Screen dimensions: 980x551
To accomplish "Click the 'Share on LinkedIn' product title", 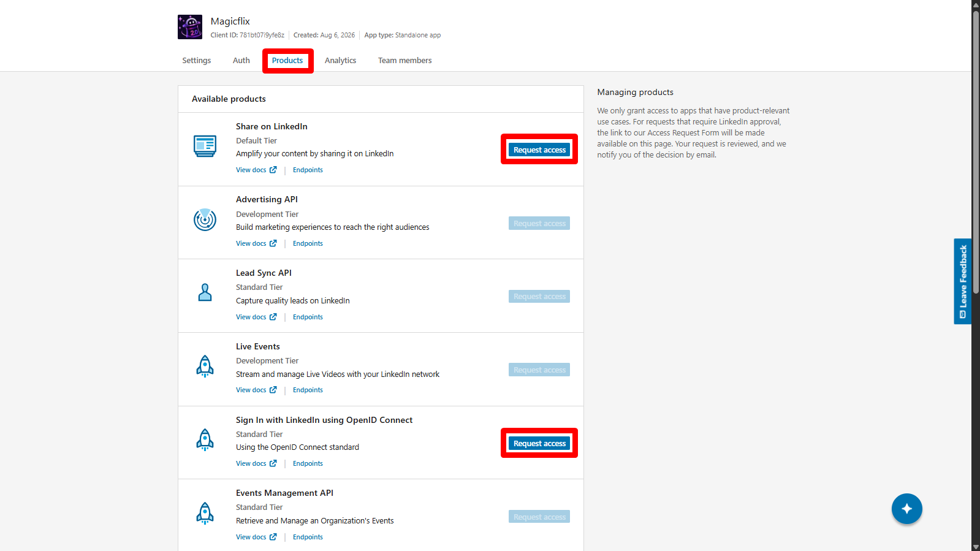I will click(272, 126).
